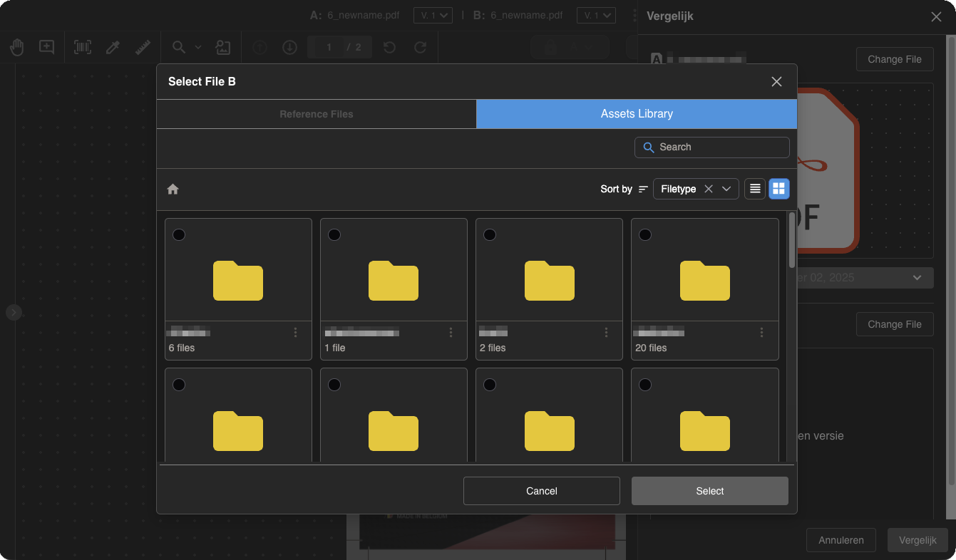The width and height of the screenshot is (956, 560).
Task: Open the version dropdown for file A
Action: pos(433,15)
